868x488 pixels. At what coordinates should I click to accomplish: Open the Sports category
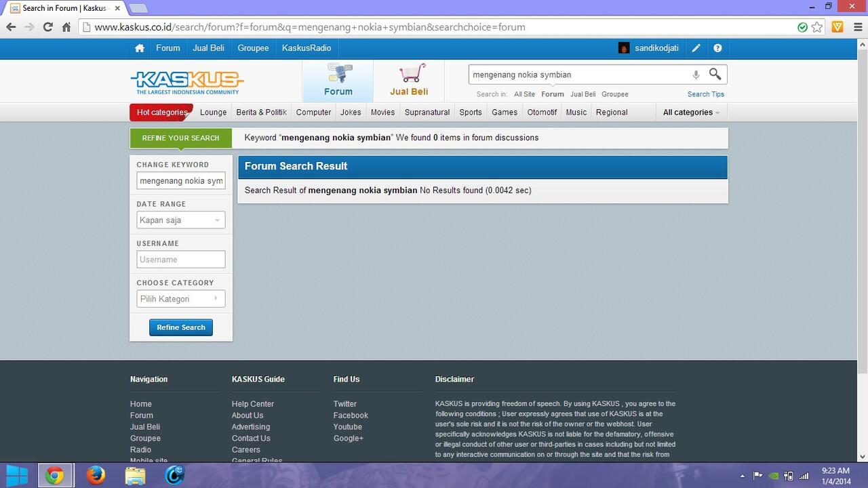pyautogui.click(x=471, y=113)
